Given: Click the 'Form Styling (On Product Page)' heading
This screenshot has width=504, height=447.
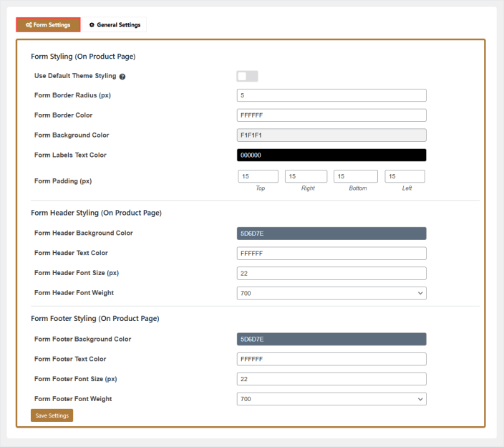Looking at the screenshot, I should click(x=83, y=57).
